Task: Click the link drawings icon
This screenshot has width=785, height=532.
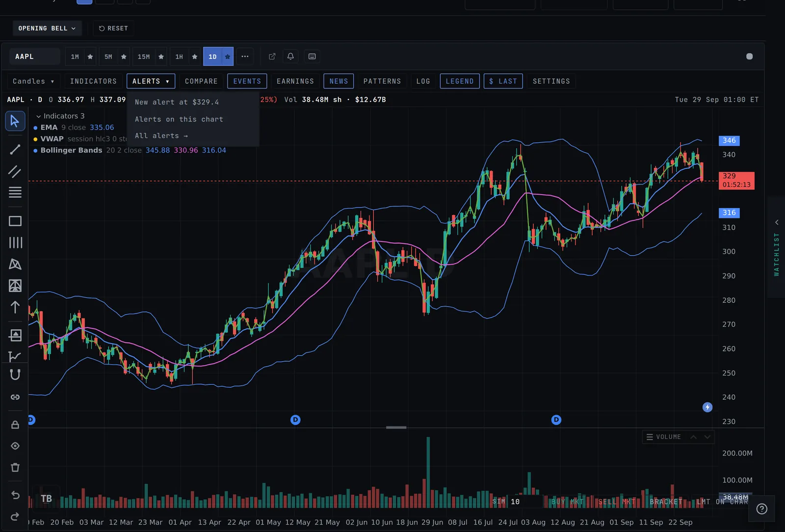Action: pos(15,397)
